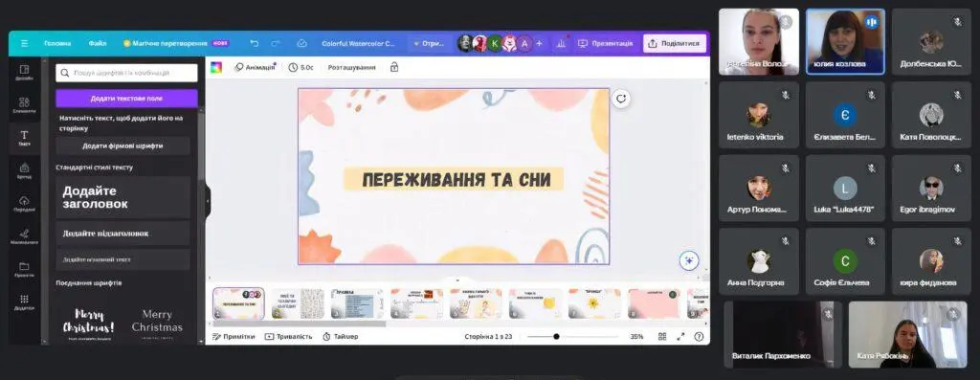Choose the script Merry Christmas font combination
Image resolution: width=980 pixels, height=380 pixels.
pos(89,323)
